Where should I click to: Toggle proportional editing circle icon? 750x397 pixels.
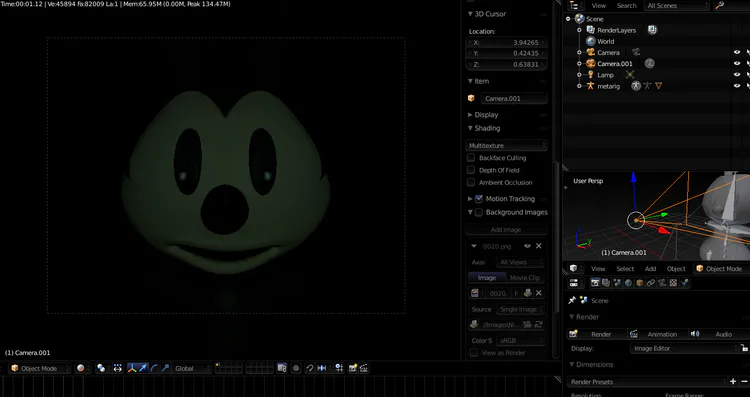(x=296, y=368)
